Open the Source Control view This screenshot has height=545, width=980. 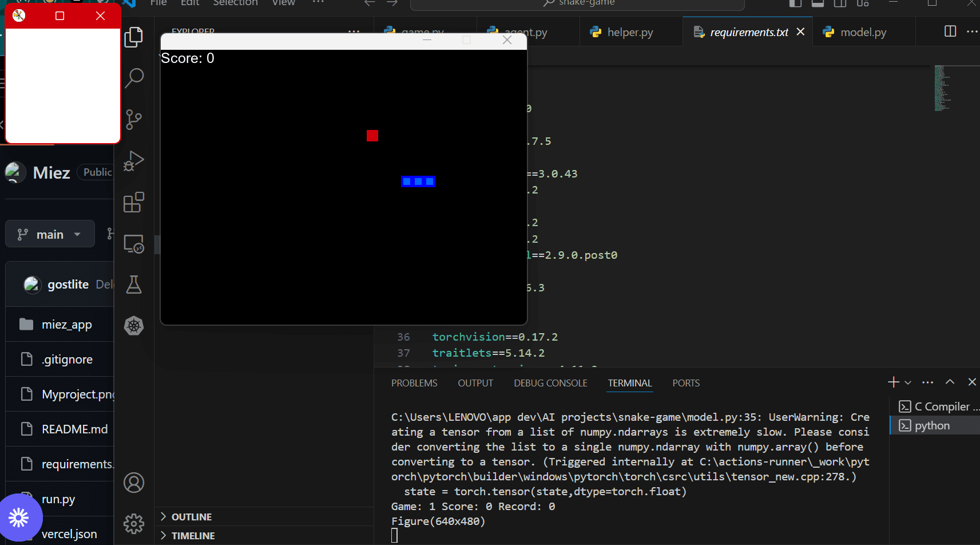point(134,119)
